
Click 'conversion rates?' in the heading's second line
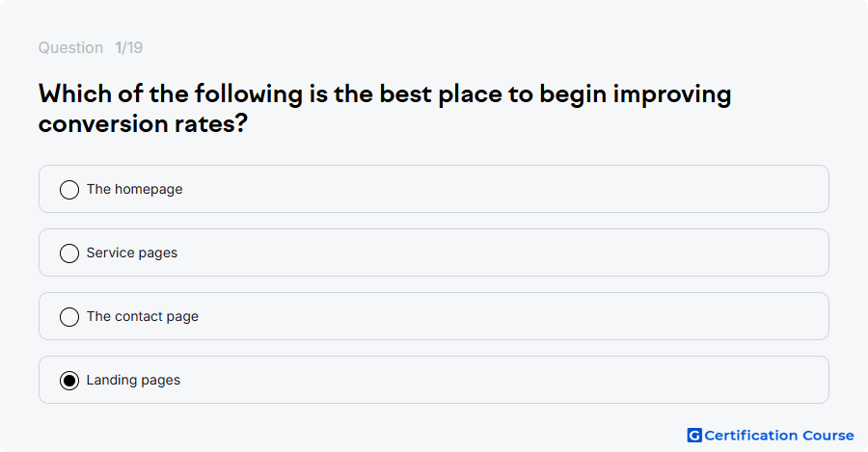coord(143,123)
